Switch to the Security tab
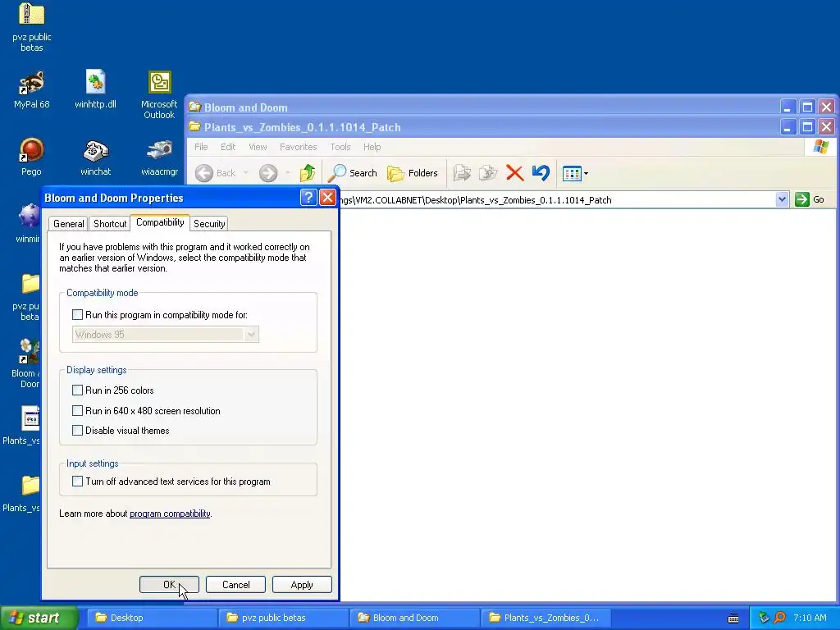Image resolution: width=840 pixels, height=630 pixels. [x=209, y=223]
